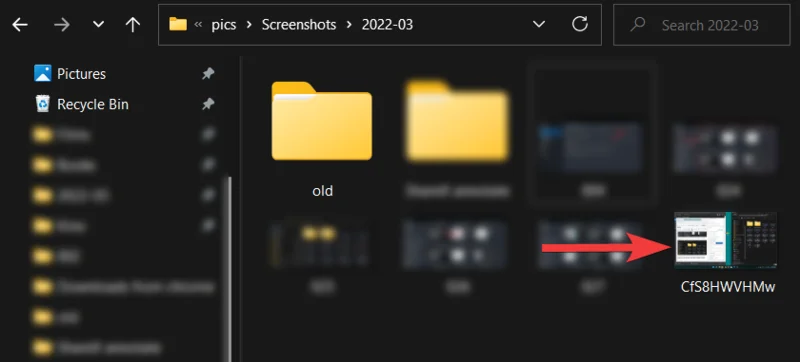This screenshot has width=800, height=362.
Task: Select the pics breadcrumb
Action: click(224, 24)
